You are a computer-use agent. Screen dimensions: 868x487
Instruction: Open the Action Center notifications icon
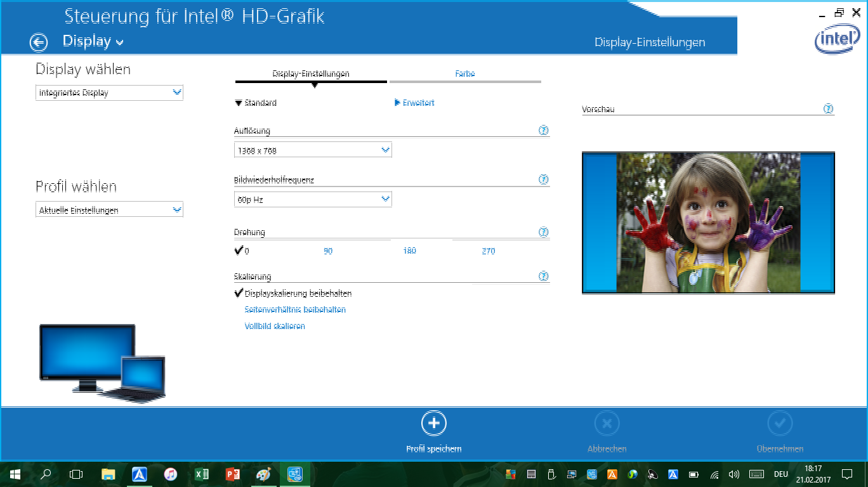pos(846,474)
